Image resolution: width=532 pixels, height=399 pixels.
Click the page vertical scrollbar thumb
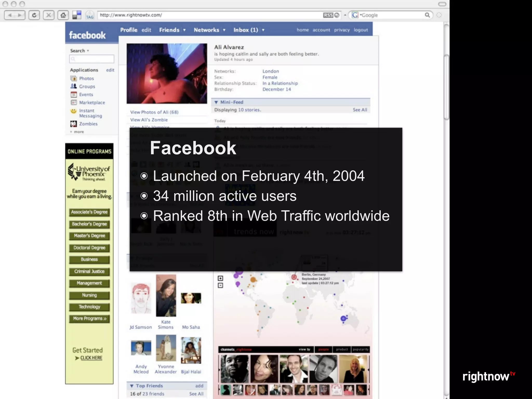tap(447, 87)
